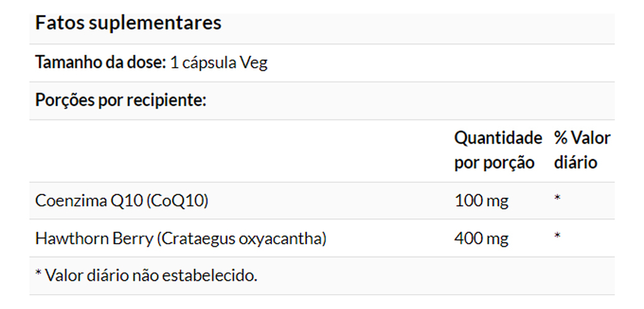Image resolution: width=644 pixels, height=309 pixels.
Task: Click the asterisk in the Coenzima Q10 row
Action: coord(558,199)
